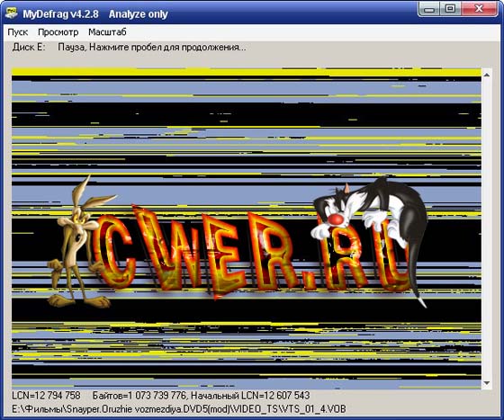Close the MyDefrag window

click(479, 9)
